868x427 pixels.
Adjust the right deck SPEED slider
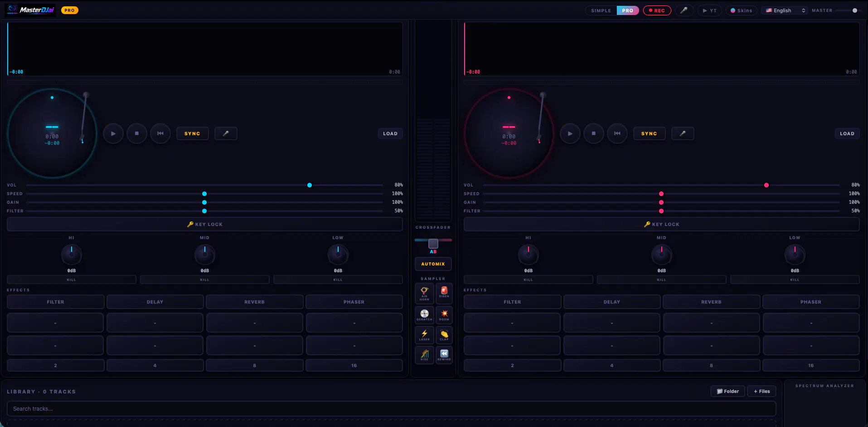click(661, 194)
